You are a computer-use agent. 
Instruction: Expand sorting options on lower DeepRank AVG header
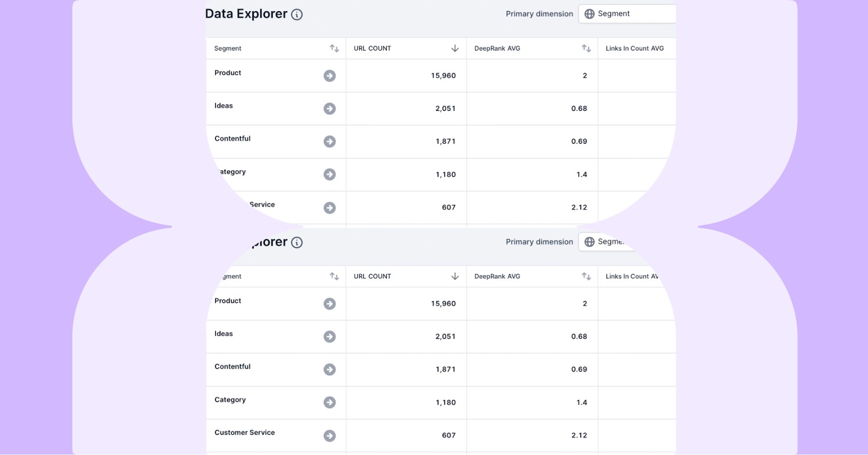(x=586, y=276)
